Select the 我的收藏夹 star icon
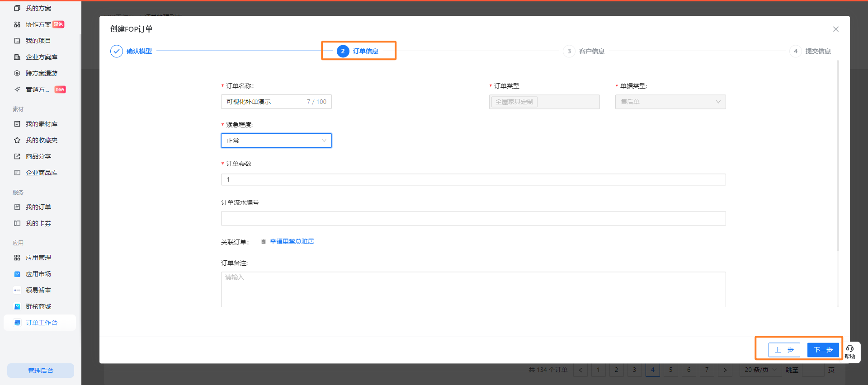 tap(17, 140)
